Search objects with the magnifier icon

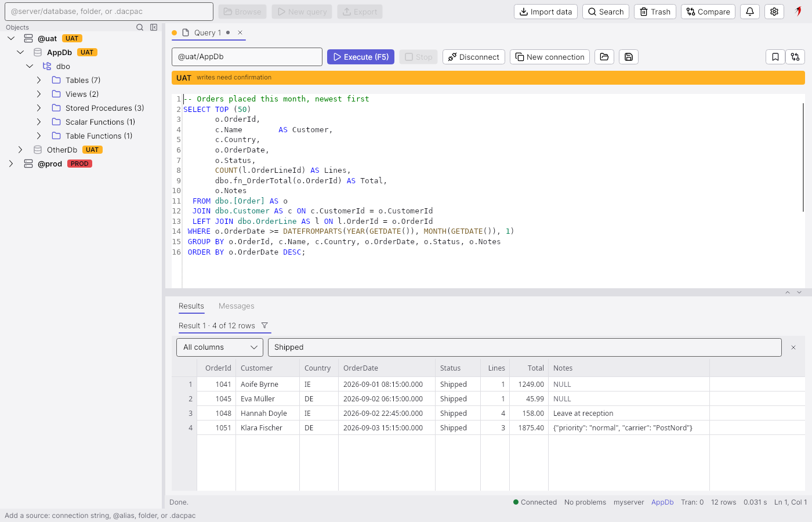[x=140, y=27]
